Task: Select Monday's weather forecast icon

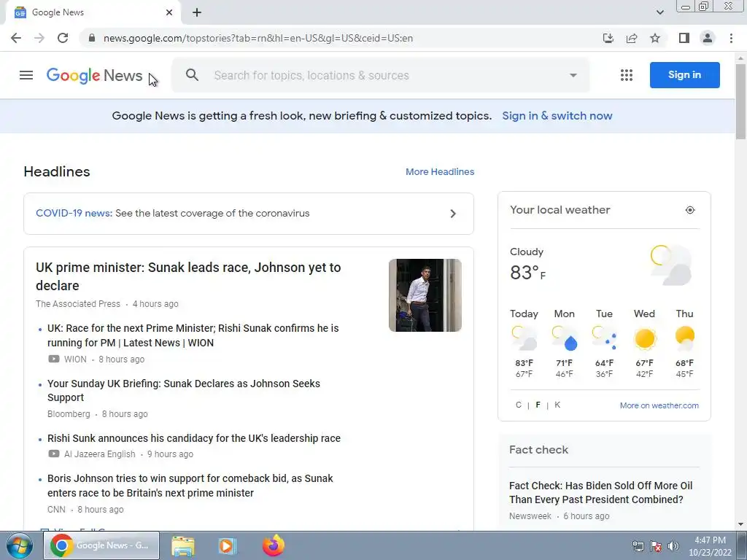Action: [565, 338]
